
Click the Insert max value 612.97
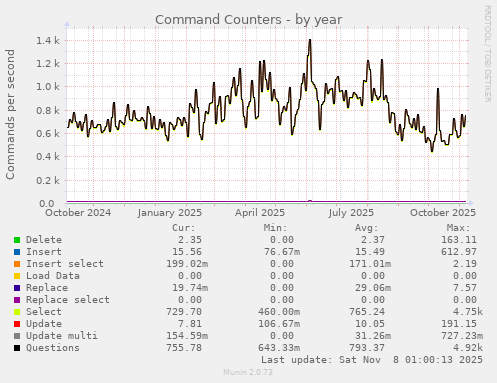459,252
